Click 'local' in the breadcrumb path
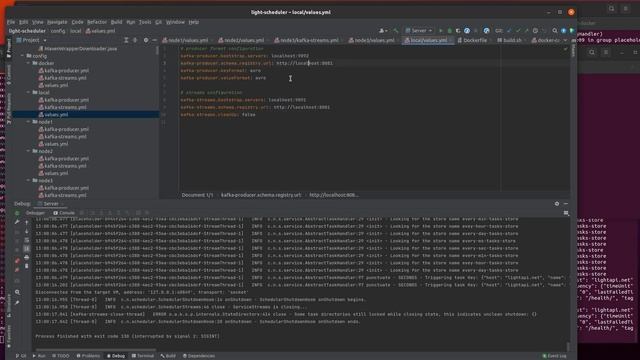Image resolution: width=640 pixels, height=360 pixels. point(76,31)
